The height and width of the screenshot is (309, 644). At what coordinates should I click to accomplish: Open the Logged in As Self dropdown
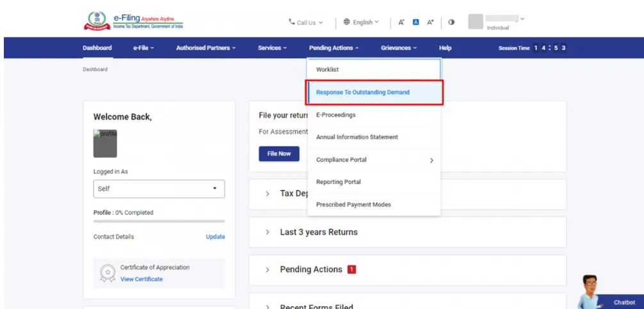[159, 189]
